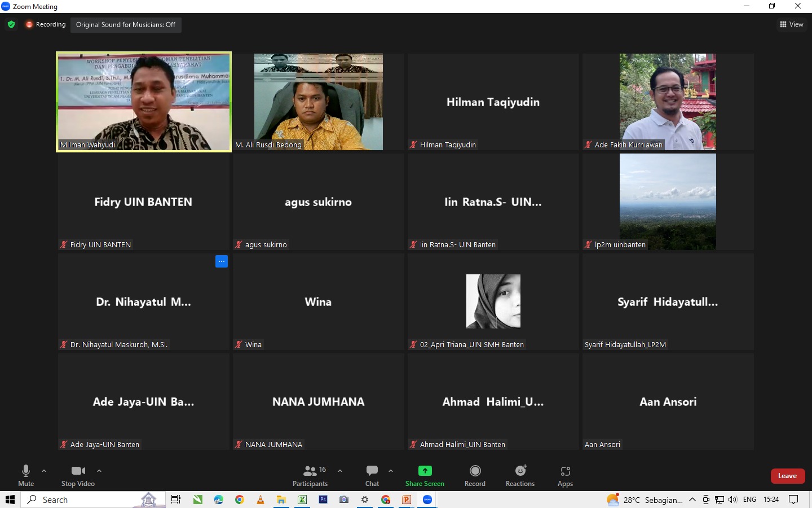The image size is (812, 508).
Task: Open the Chat panel
Action: (x=372, y=471)
